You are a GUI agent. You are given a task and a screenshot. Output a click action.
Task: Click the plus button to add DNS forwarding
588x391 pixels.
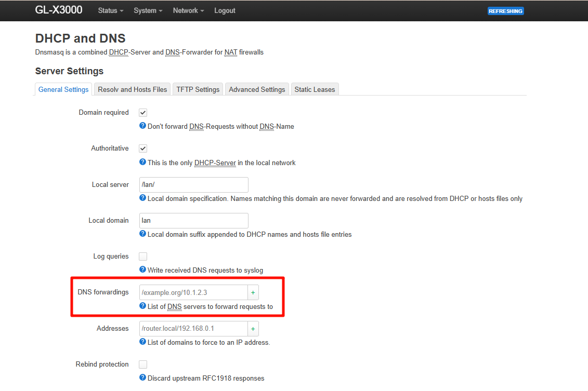click(253, 292)
